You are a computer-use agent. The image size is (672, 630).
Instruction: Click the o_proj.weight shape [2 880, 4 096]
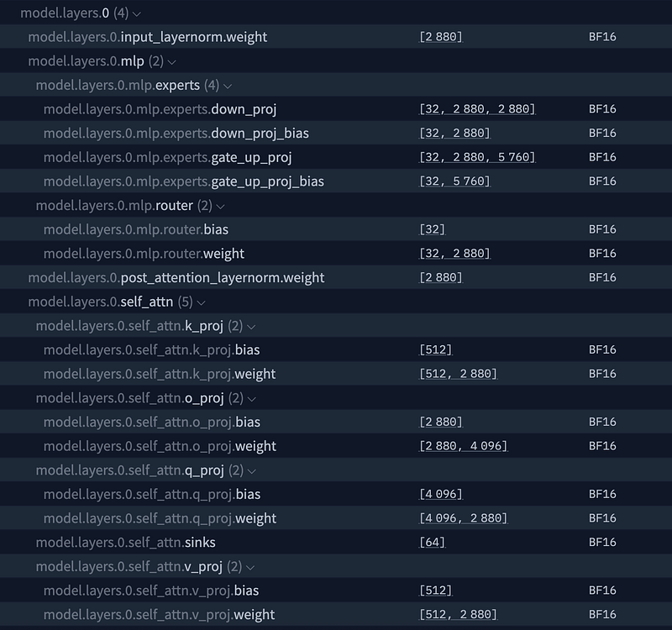(463, 446)
